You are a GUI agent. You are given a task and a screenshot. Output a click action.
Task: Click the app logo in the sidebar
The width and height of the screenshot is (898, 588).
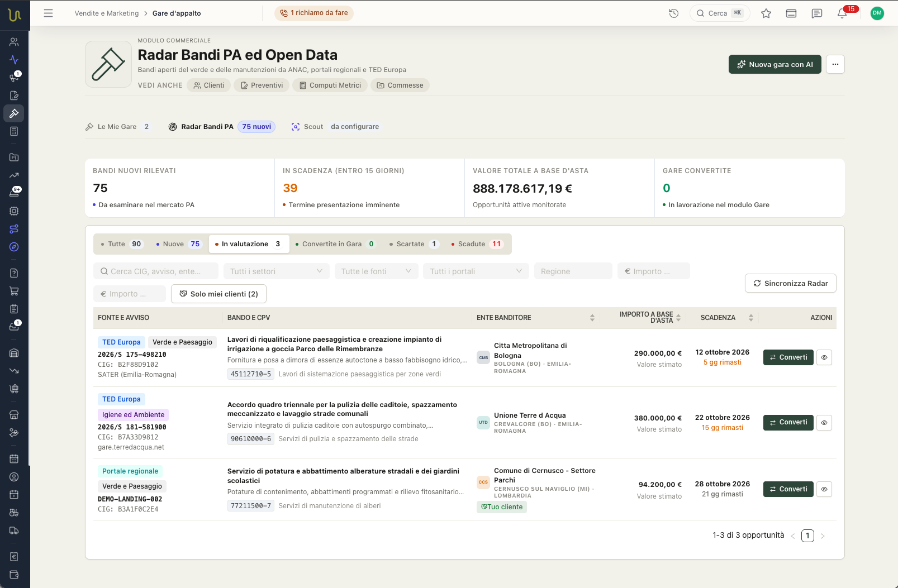pos(15,15)
